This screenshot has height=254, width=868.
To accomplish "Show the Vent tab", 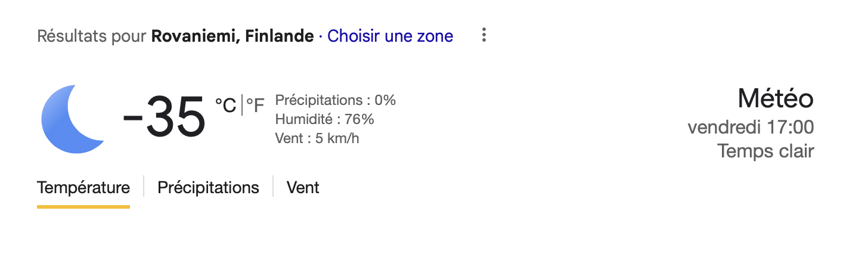I will 303,187.
